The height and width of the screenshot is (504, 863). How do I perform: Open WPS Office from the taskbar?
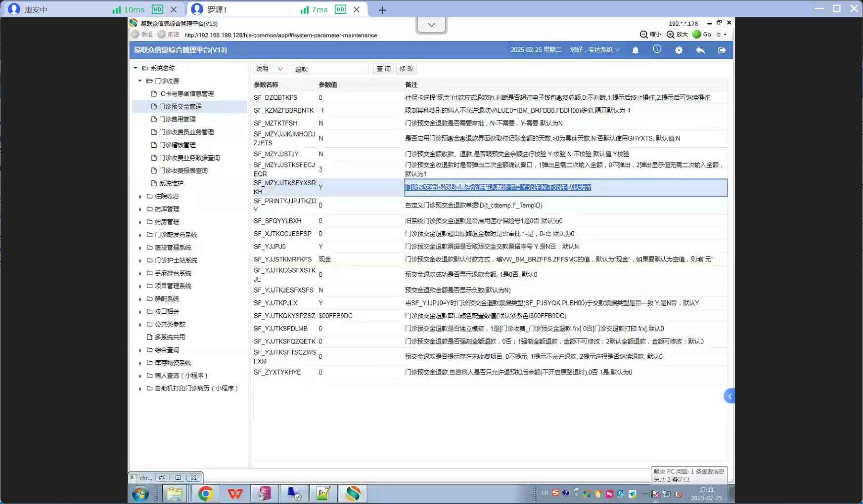coord(235,494)
